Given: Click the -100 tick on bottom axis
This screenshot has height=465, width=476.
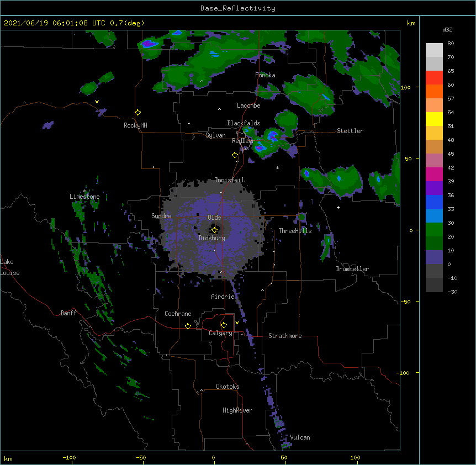Looking at the screenshot, I should point(69,457).
